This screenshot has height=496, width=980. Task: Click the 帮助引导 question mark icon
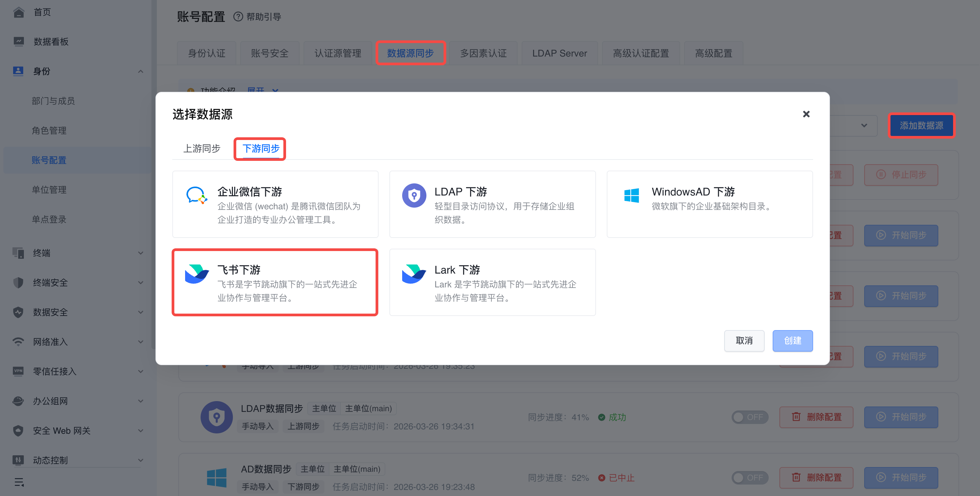coord(238,17)
